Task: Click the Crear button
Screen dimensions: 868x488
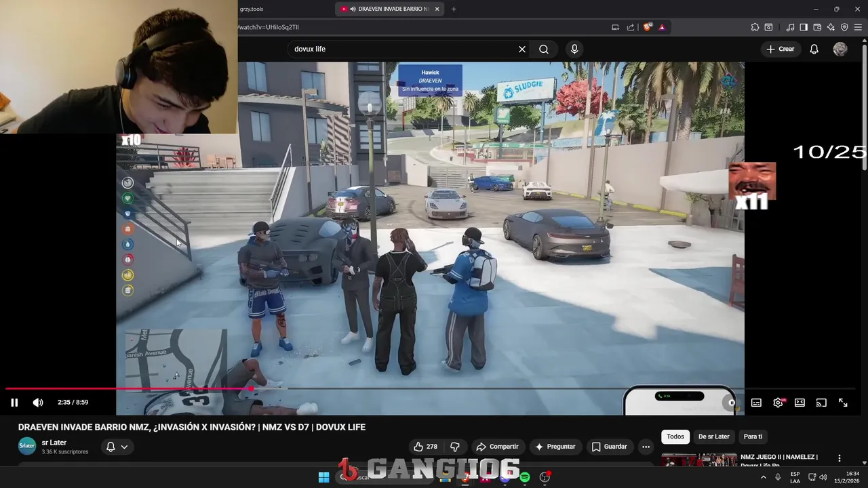Action: [780, 49]
